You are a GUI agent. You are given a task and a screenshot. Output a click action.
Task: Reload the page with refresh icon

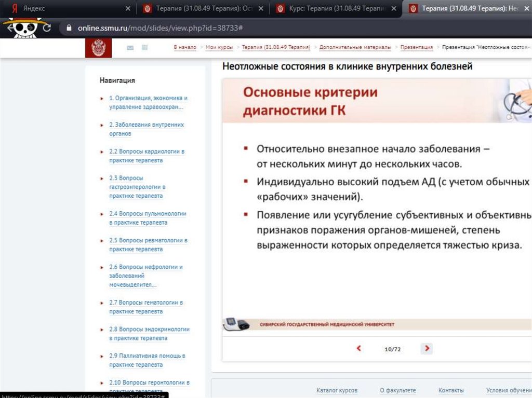pyautogui.click(x=47, y=28)
